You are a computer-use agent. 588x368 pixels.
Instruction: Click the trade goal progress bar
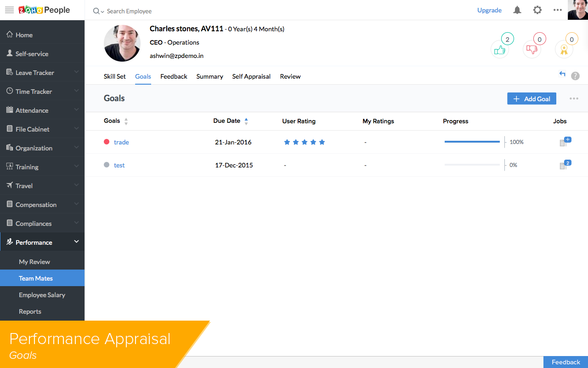pos(472,142)
